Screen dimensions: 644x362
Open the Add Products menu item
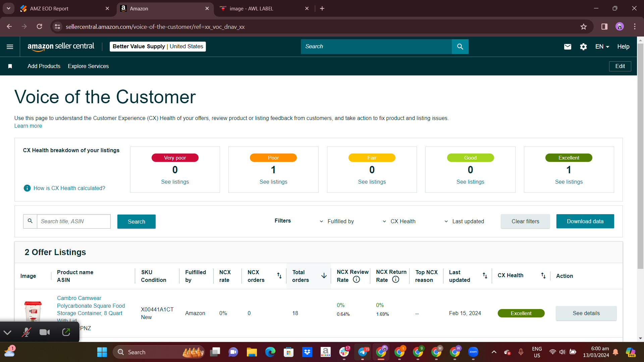(x=44, y=66)
